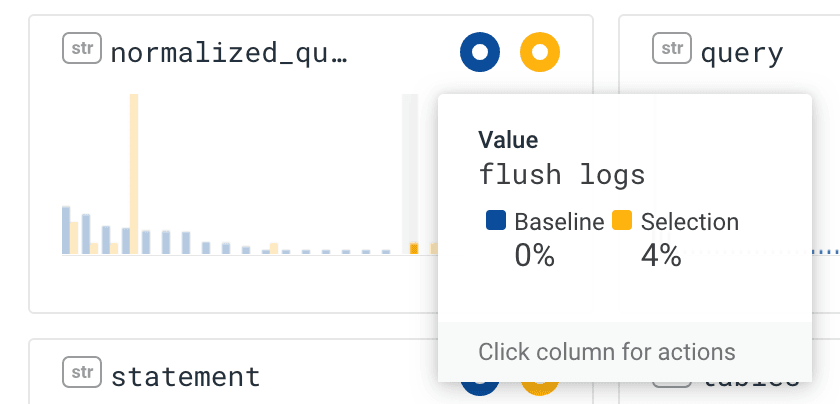This screenshot has height=404, width=840.
Task: Click the 'flush logs' value text
Action: [x=562, y=175]
